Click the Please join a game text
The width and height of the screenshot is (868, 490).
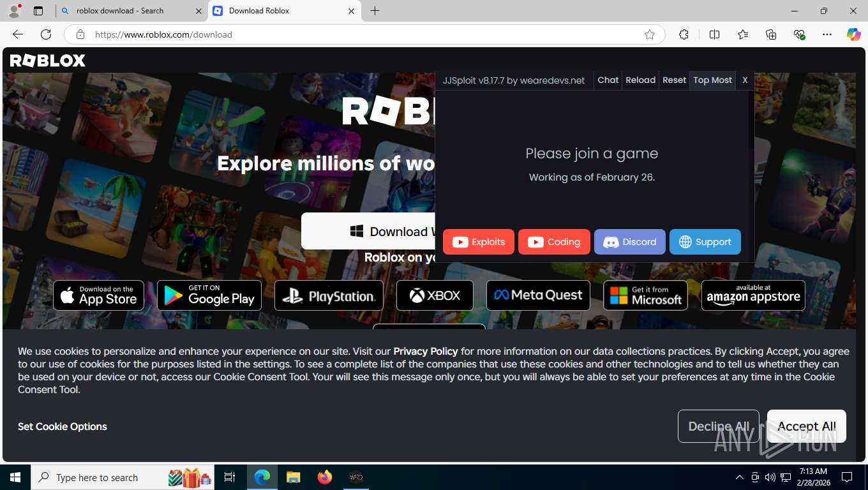point(592,153)
